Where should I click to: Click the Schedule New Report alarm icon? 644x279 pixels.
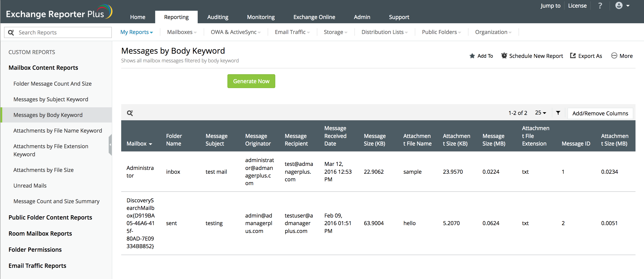pos(504,55)
